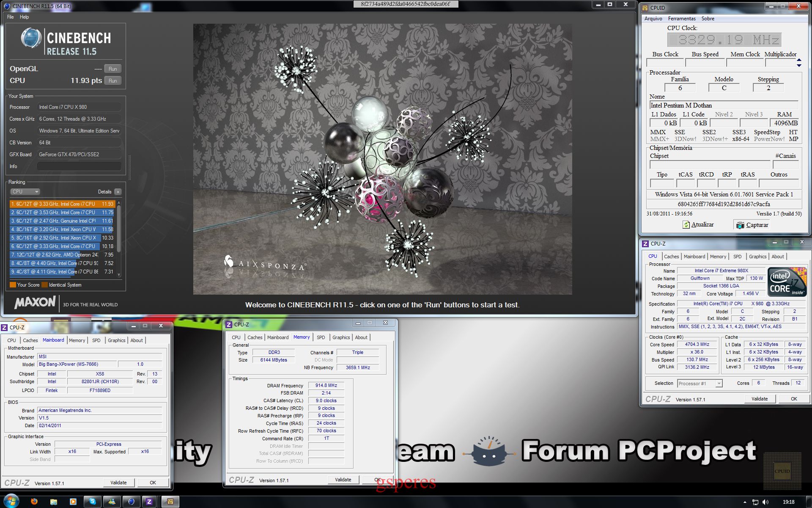
Task: Click the CPUID window title bar icon
Action: click(645, 8)
